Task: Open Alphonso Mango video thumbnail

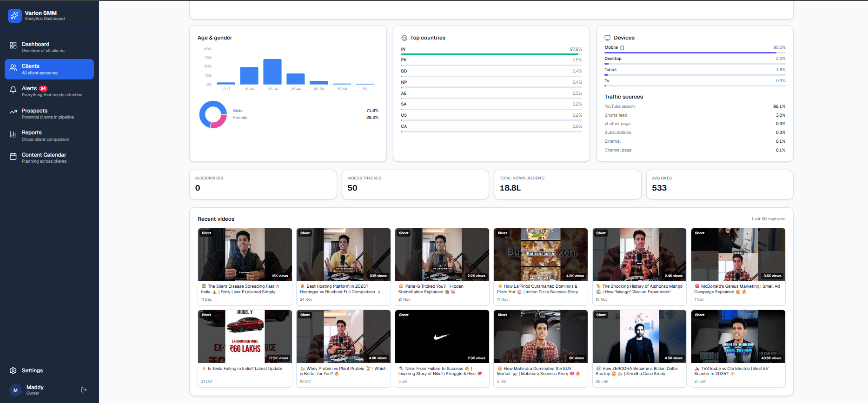Action: tap(639, 255)
